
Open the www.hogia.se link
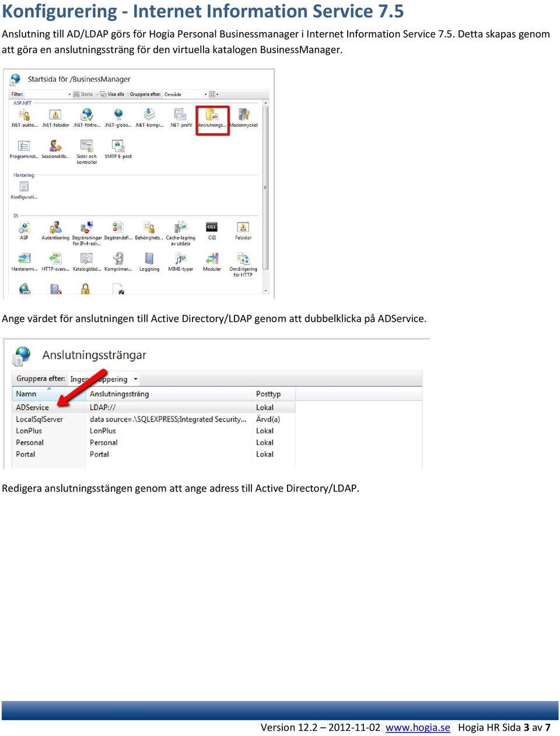click(418, 727)
